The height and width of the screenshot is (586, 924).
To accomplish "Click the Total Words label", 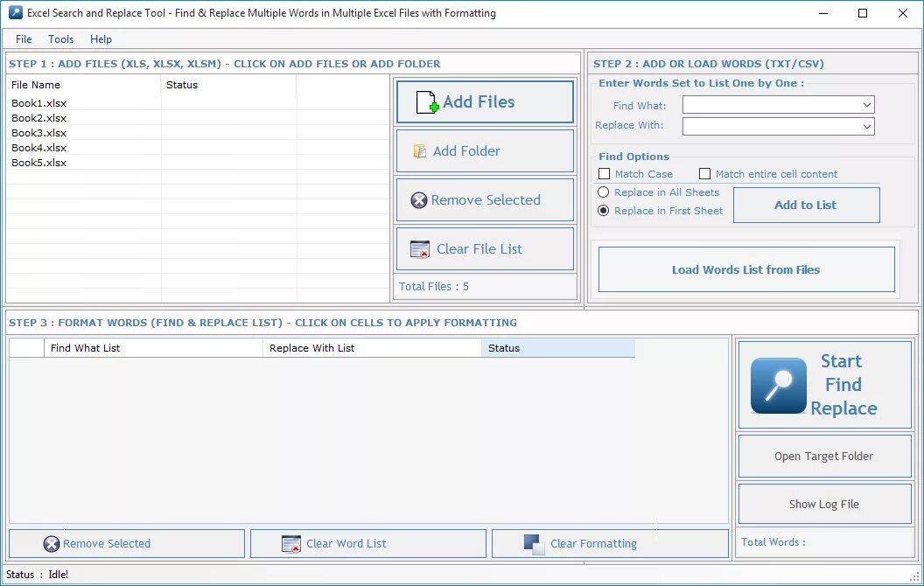I will coord(773,542).
